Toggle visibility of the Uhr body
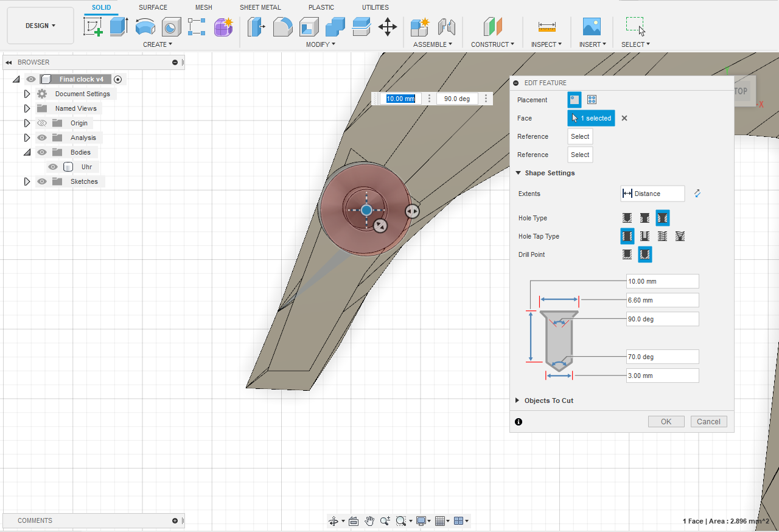779x532 pixels. (53, 167)
